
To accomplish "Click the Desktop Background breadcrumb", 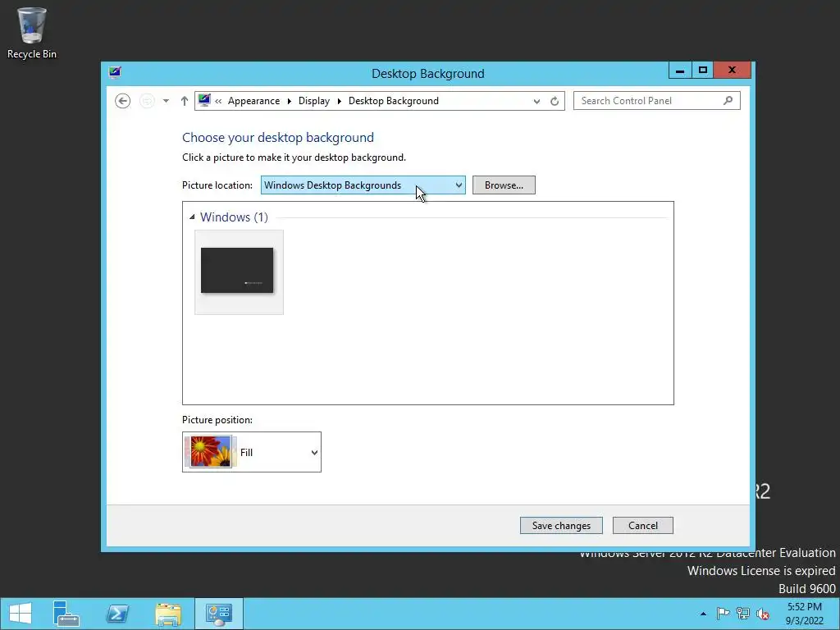I will pos(393,101).
